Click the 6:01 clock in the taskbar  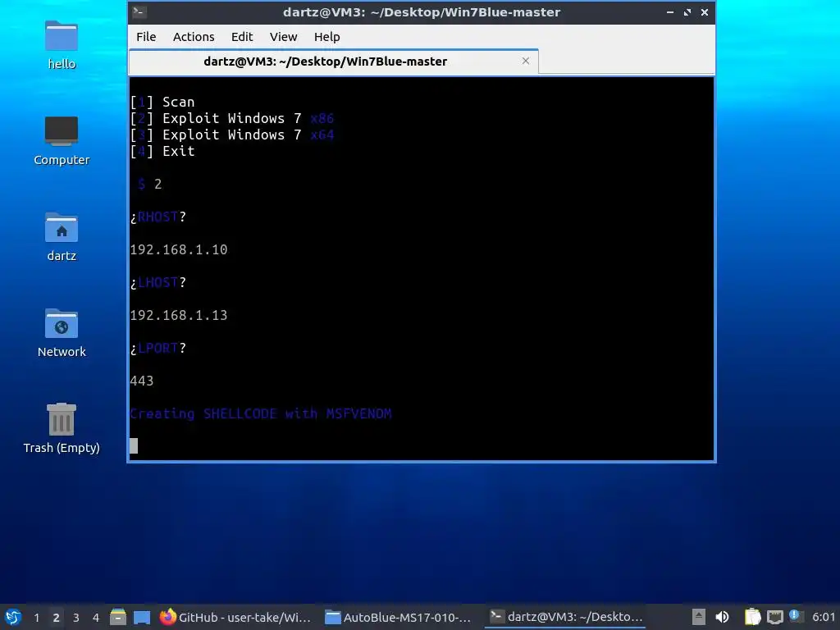[823, 617]
